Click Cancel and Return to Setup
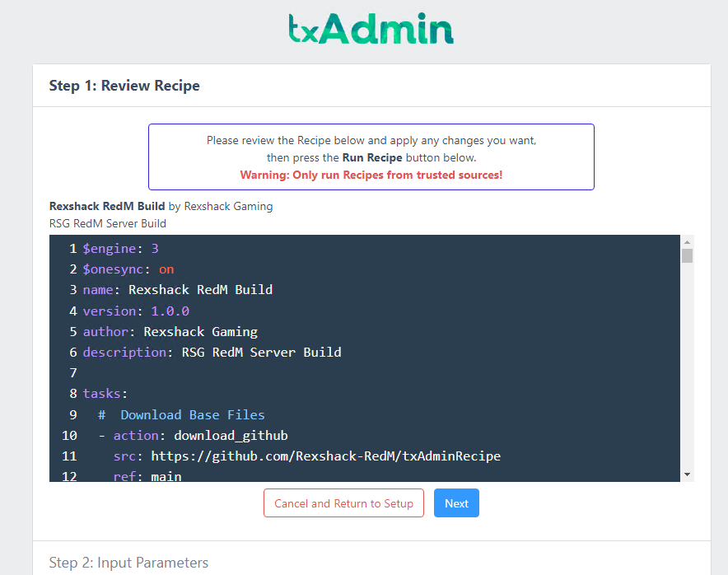 (x=343, y=503)
